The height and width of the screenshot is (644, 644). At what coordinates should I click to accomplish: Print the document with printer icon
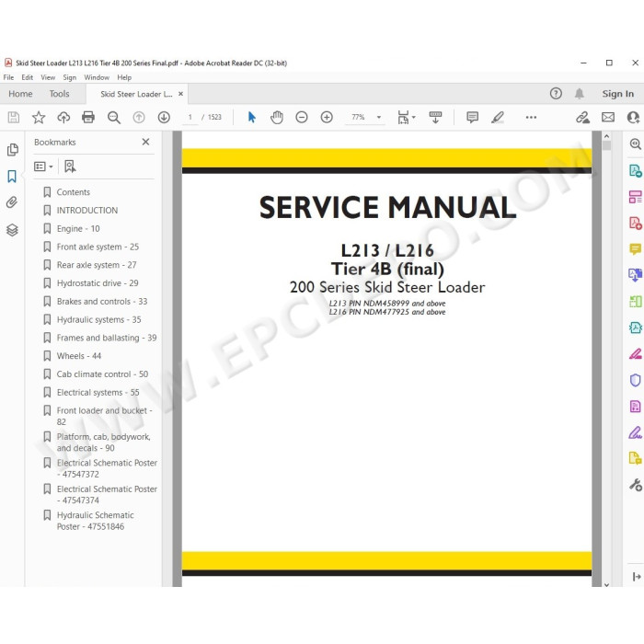tap(88, 118)
